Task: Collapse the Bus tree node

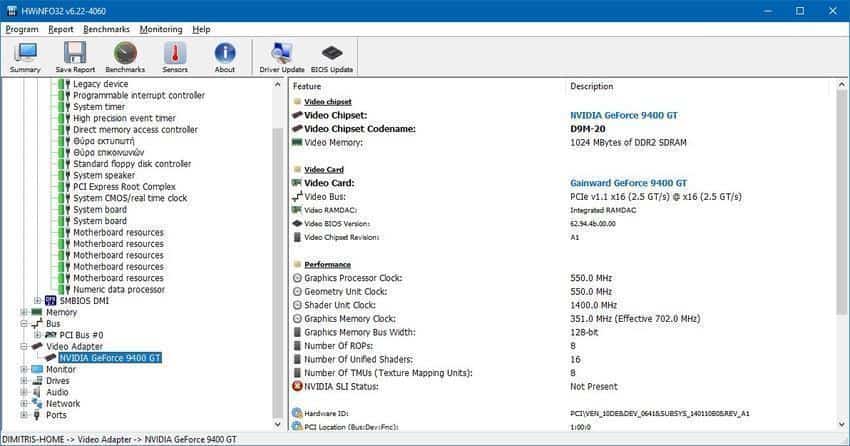Action: pos(24,324)
